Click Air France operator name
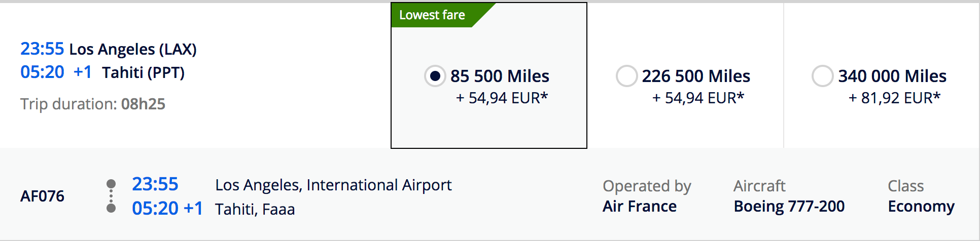The image size is (980, 241). 640,206
